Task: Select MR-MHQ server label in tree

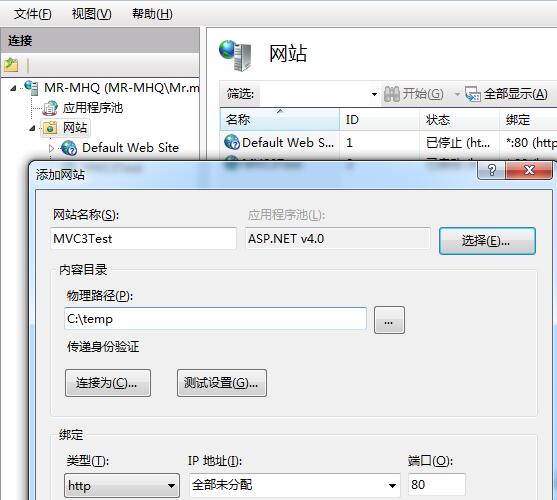Action: coord(121,88)
